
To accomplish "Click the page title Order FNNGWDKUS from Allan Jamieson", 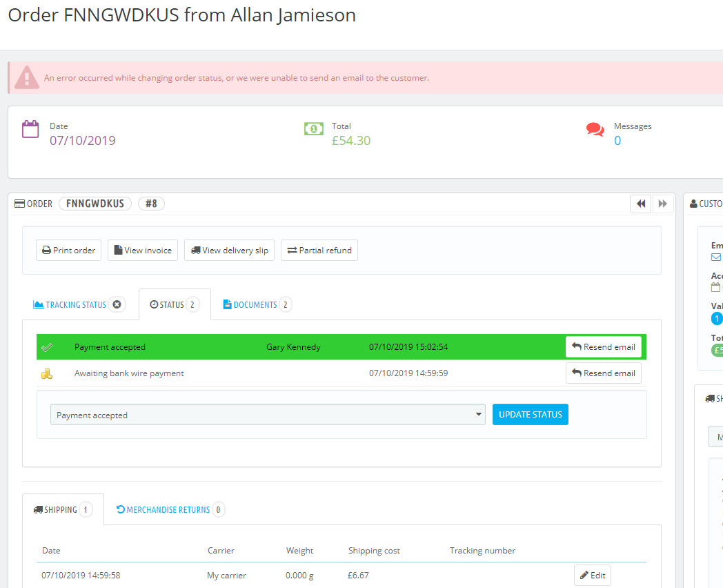I will pos(181,15).
